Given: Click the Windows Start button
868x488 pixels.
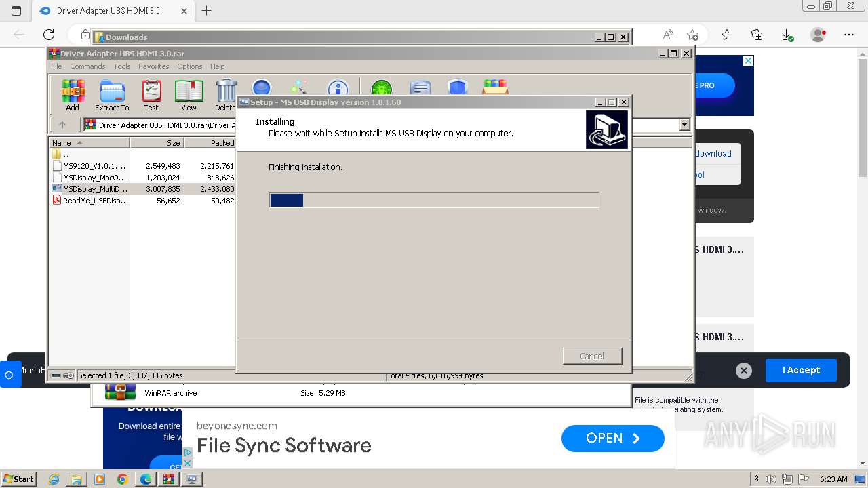Looking at the screenshot, I should [x=19, y=479].
